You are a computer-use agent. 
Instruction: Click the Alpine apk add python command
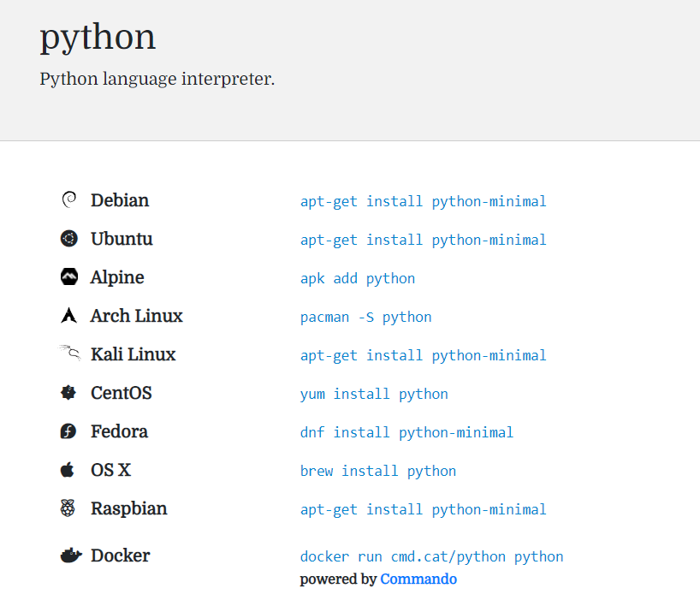358,279
